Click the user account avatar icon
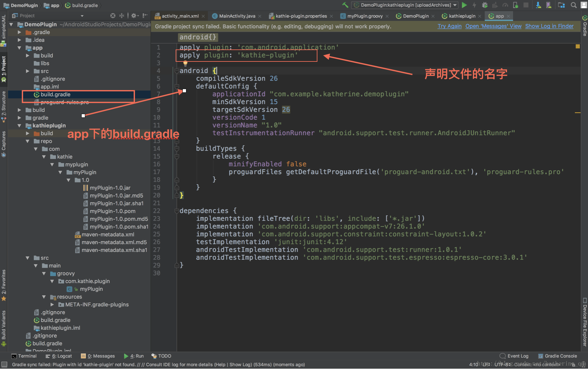The image size is (588, 370). point(584,5)
